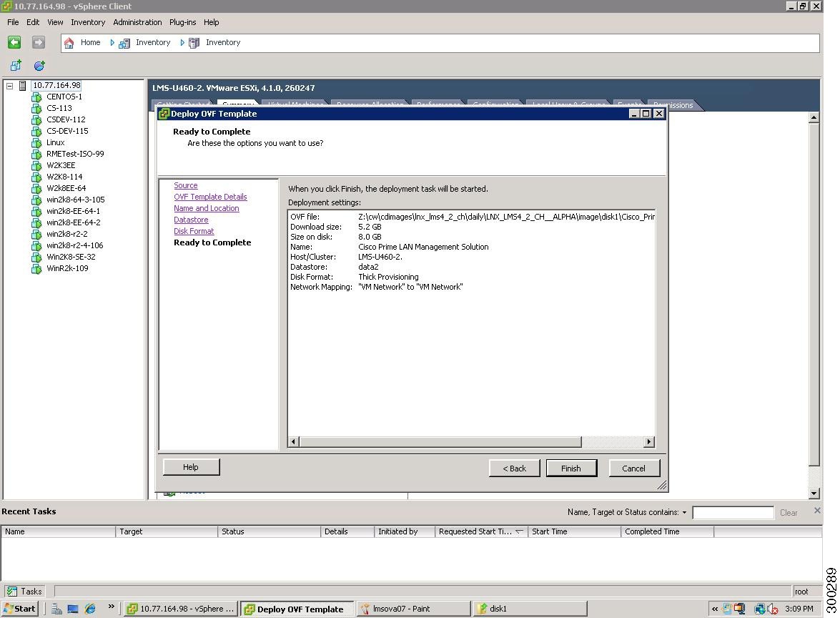Image resolution: width=840 pixels, height=618 pixels.
Task: Select the Linux virtual machine icon
Action: click(36, 142)
